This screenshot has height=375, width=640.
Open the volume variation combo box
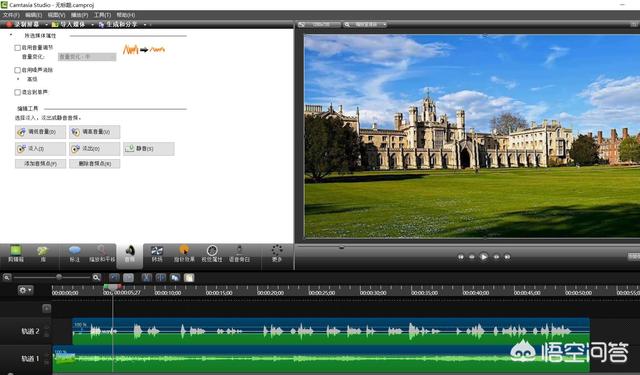pyautogui.click(x=87, y=57)
